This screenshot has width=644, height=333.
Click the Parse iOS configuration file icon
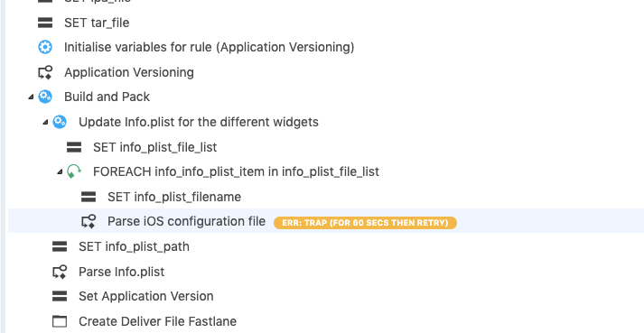(x=89, y=221)
